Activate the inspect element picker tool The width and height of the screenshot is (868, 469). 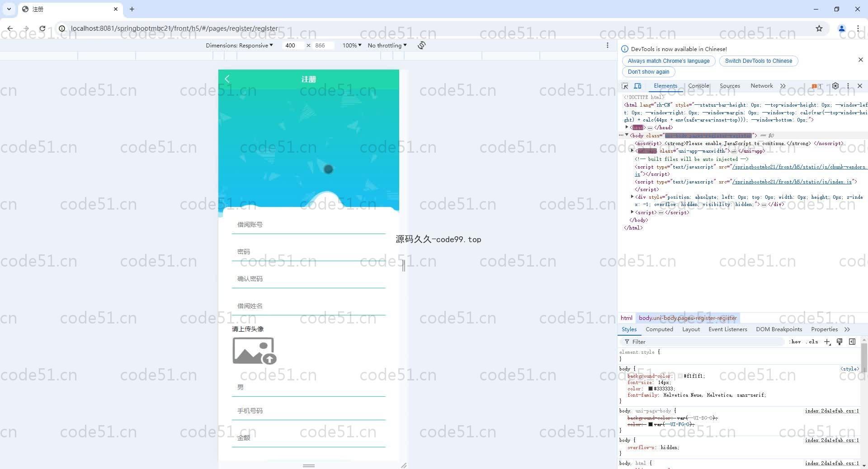tap(625, 86)
